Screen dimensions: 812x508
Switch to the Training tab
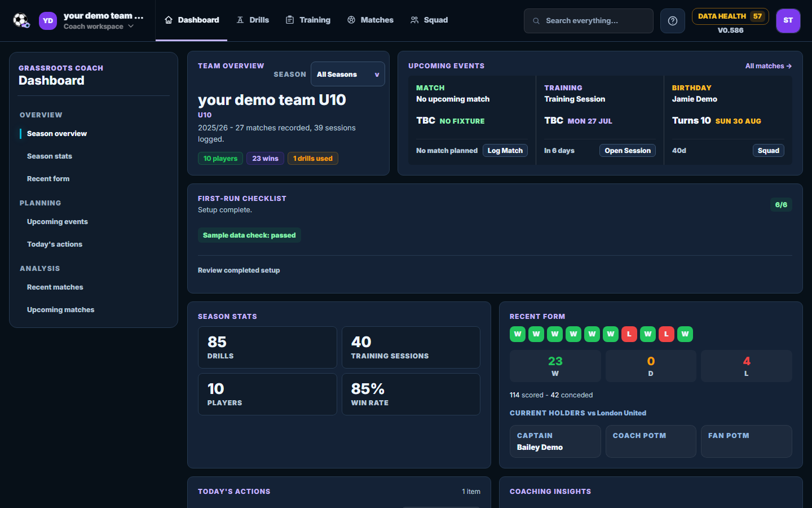coord(308,20)
